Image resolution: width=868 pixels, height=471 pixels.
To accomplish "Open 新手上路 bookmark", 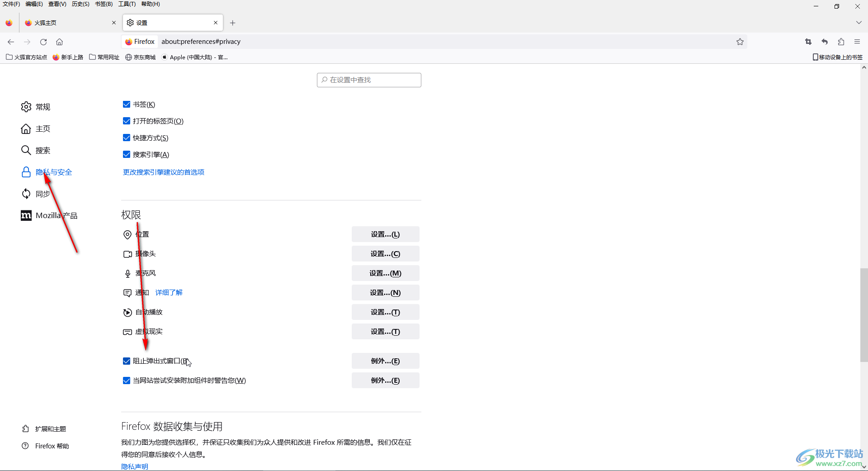I will coord(68,57).
